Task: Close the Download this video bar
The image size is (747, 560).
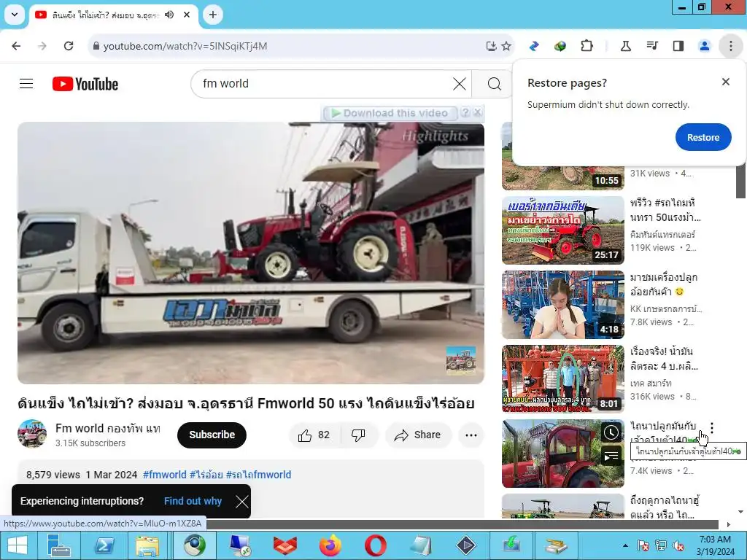Action: point(478,112)
